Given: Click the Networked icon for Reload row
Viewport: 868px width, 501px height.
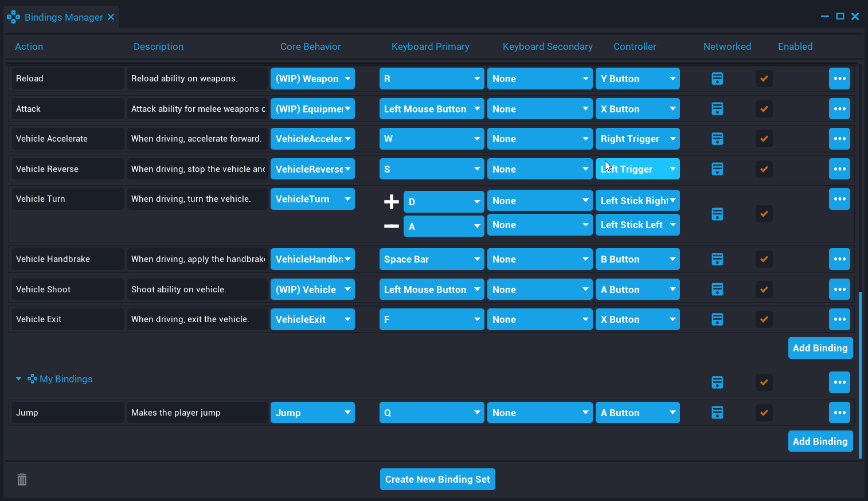Looking at the screenshot, I should pyautogui.click(x=717, y=79).
